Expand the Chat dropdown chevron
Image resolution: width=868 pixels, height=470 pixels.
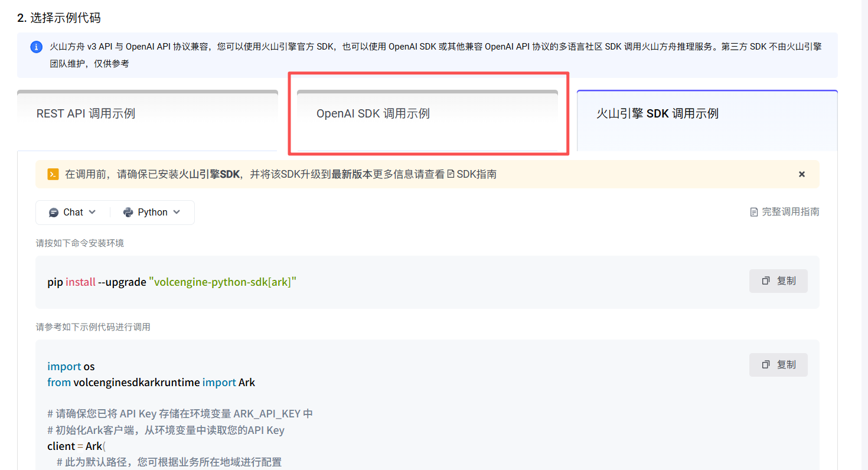(x=92, y=212)
